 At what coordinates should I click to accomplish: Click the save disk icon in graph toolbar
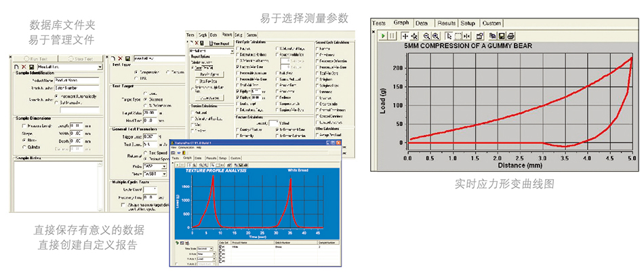click(x=501, y=36)
